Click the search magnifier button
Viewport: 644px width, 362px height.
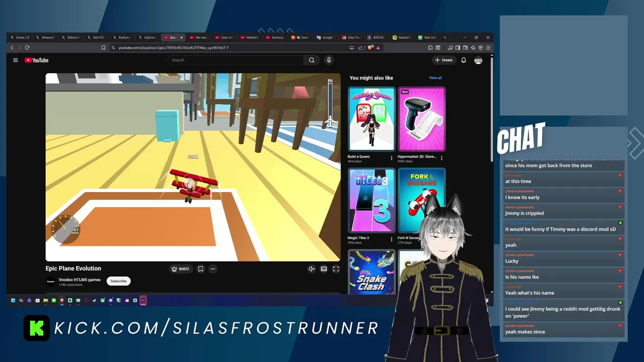point(311,60)
